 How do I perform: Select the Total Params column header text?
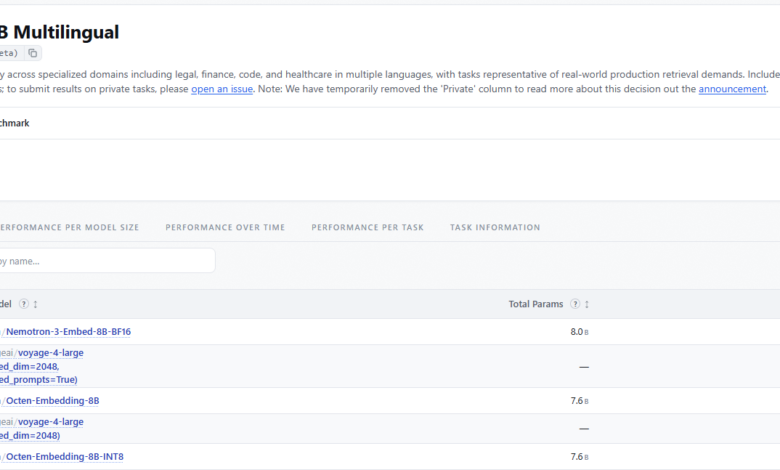536,304
